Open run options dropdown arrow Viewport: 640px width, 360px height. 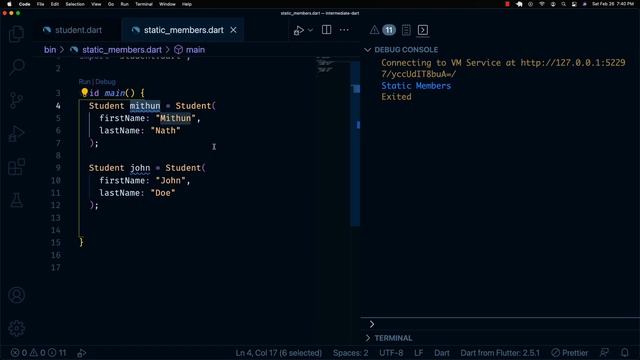[310, 30]
